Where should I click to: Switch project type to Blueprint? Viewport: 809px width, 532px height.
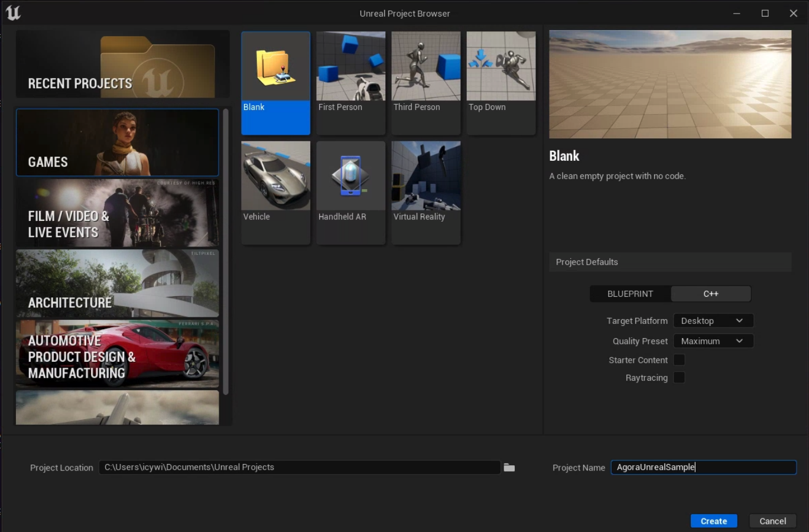tap(630, 294)
